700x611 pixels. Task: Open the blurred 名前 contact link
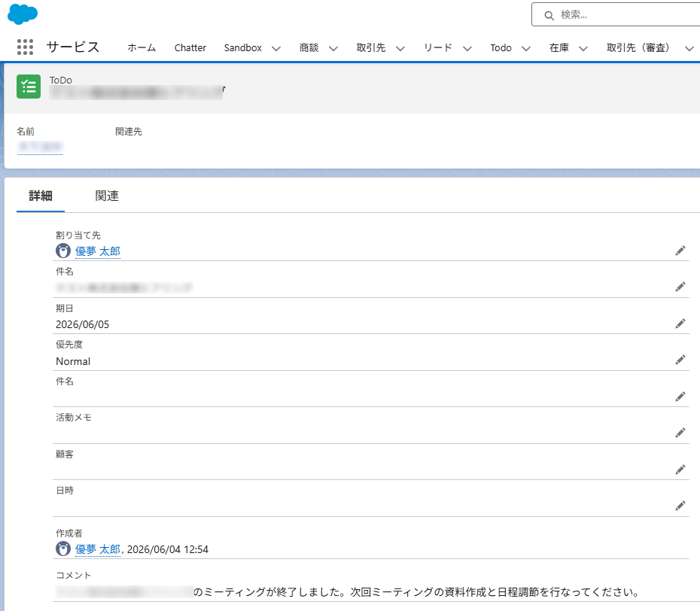tap(40, 147)
